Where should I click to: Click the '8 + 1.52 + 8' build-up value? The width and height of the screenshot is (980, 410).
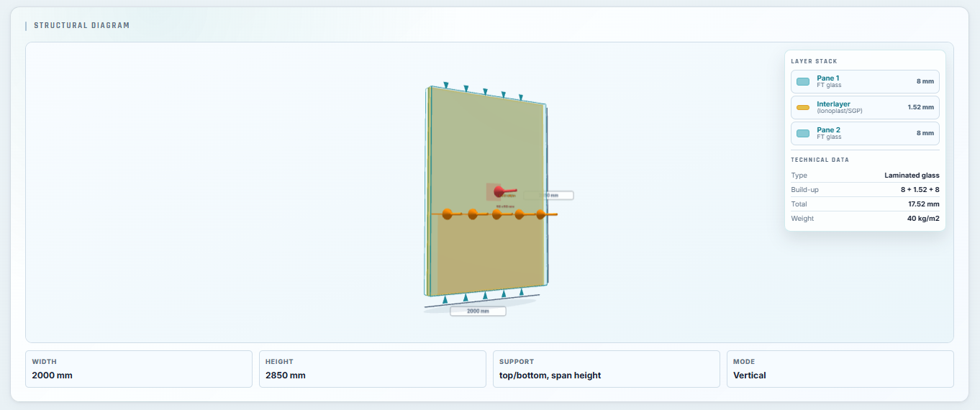point(920,189)
